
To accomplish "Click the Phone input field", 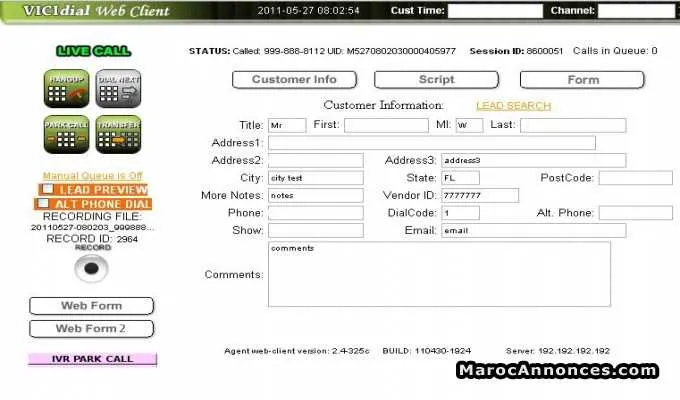I will (x=316, y=213).
